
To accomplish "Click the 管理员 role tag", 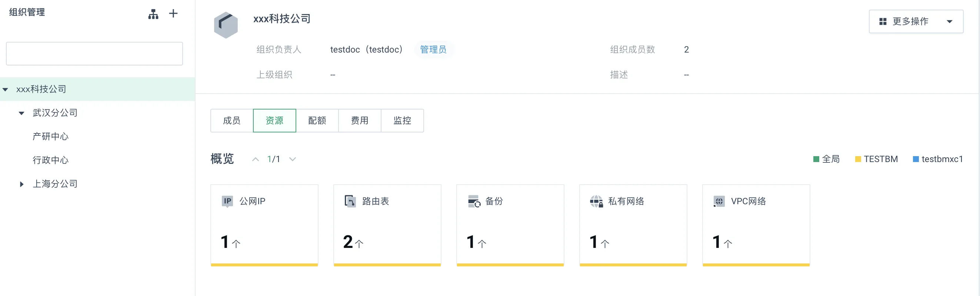I will 433,50.
